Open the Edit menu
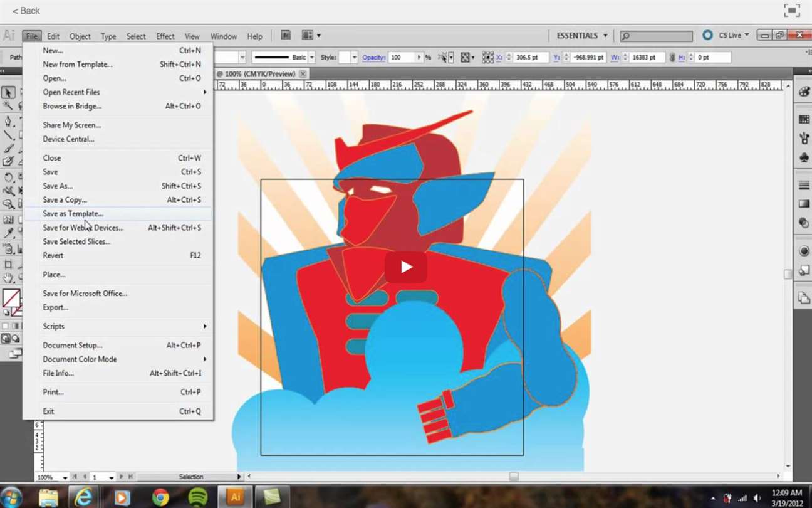The height and width of the screenshot is (508, 812). coord(53,36)
